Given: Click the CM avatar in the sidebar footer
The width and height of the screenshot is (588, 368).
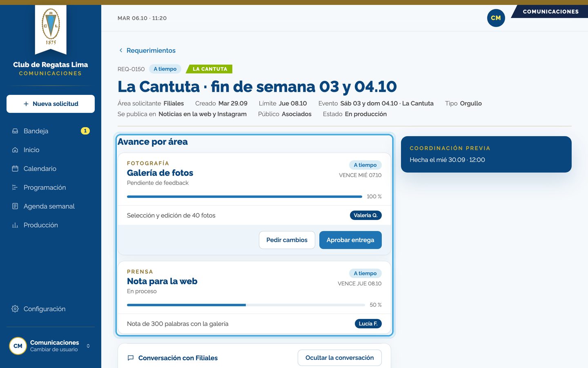Looking at the screenshot, I should [x=18, y=346].
